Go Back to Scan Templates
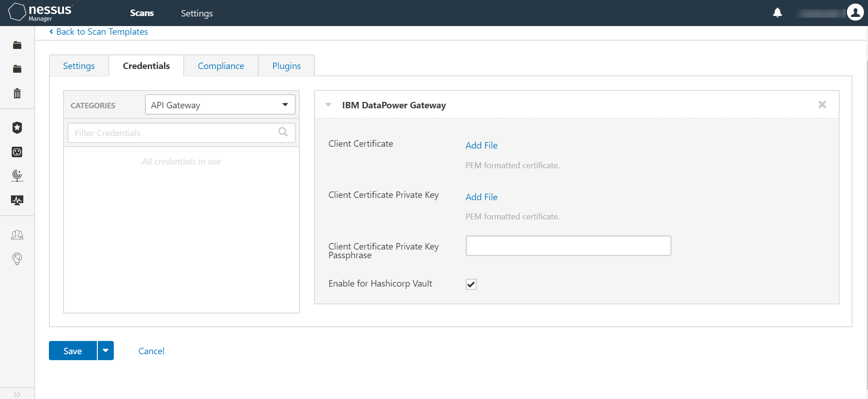 (x=99, y=32)
